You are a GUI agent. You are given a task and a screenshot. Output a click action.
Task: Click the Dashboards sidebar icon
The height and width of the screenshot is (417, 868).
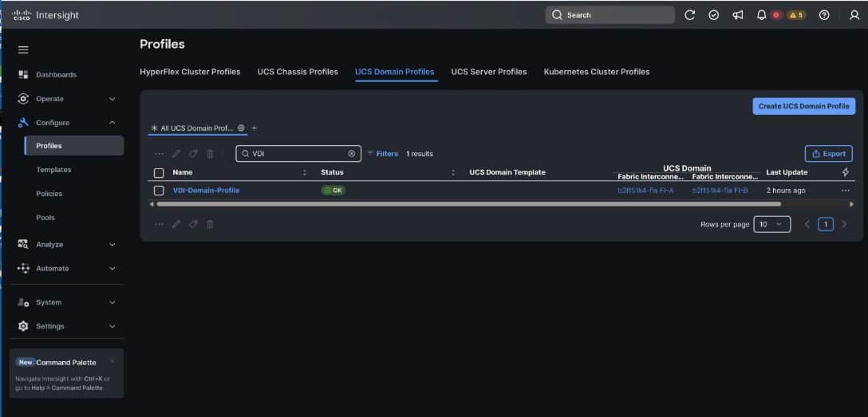[x=23, y=75]
